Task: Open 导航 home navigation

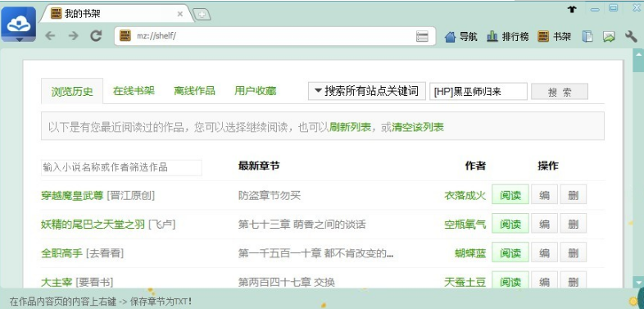Action: (x=460, y=37)
